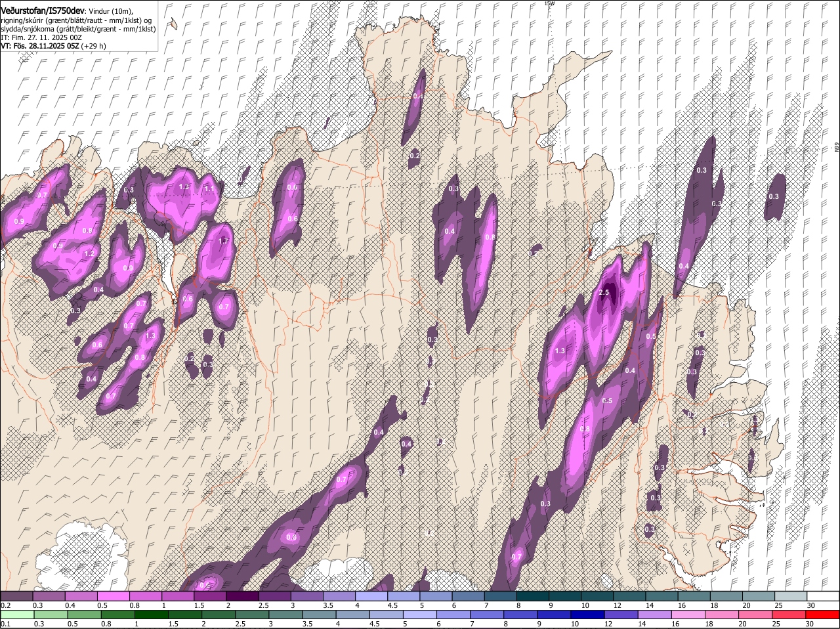Click the 0.2–0.3 swatch in purple snow legend
The height and width of the screenshot is (629, 840).
click(16, 596)
